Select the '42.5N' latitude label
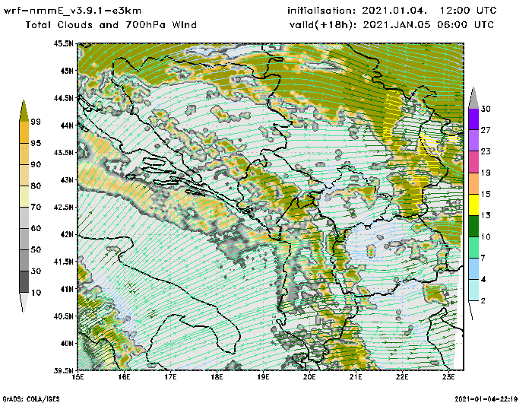Viewport: 532px width, 403px height. point(63,207)
